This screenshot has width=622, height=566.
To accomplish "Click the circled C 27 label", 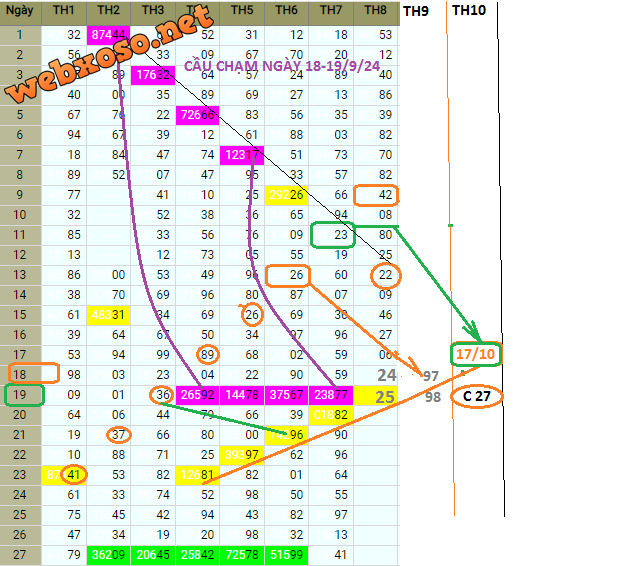I will [476, 396].
